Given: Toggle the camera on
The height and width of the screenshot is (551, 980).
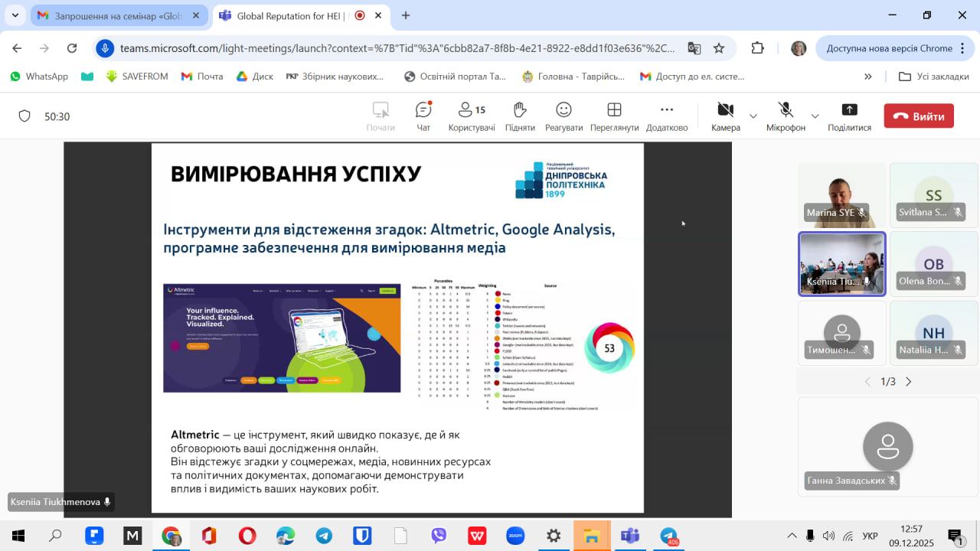Looking at the screenshot, I should (x=725, y=116).
